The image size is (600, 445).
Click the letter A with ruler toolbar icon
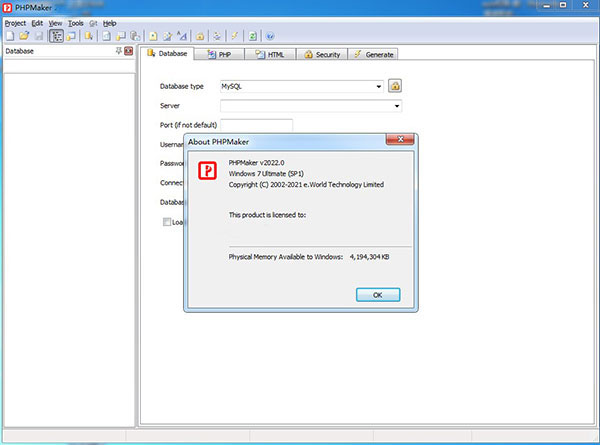pyautogui.click(x=182, y=36)
